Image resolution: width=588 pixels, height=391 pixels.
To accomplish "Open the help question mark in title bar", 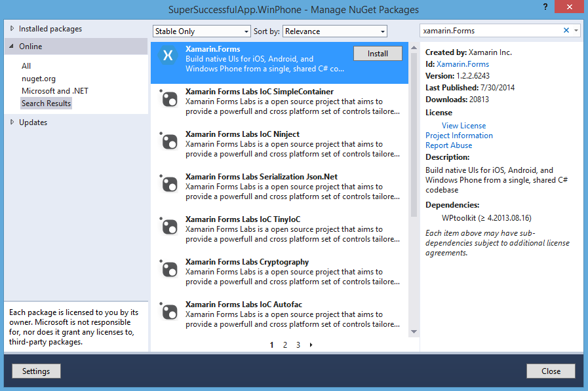I will point(545,7).
